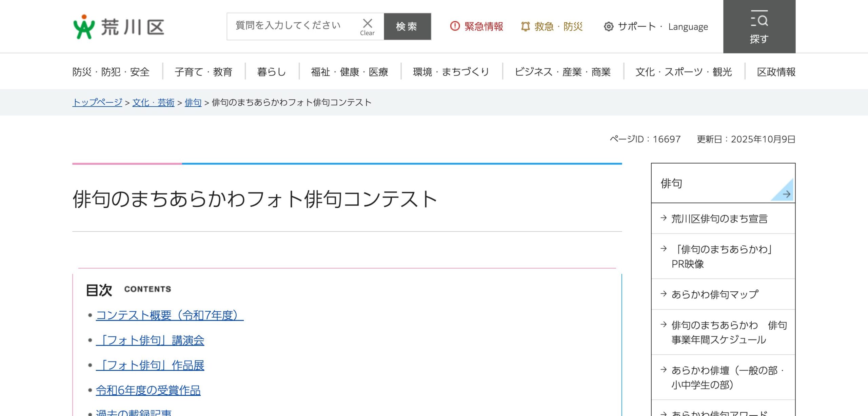
Task: Open the Language selector
Action: click(x=688, y=27)
